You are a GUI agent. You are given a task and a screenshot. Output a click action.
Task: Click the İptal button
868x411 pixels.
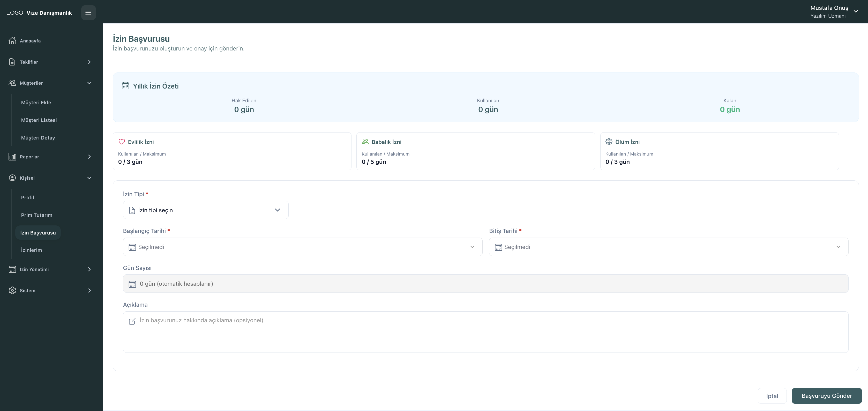tap(772, 396)
